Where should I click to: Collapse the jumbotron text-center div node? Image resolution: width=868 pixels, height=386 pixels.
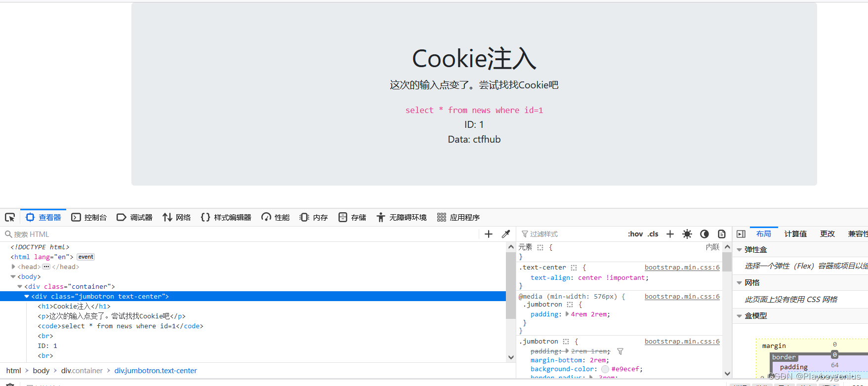[x=27, y=296]
